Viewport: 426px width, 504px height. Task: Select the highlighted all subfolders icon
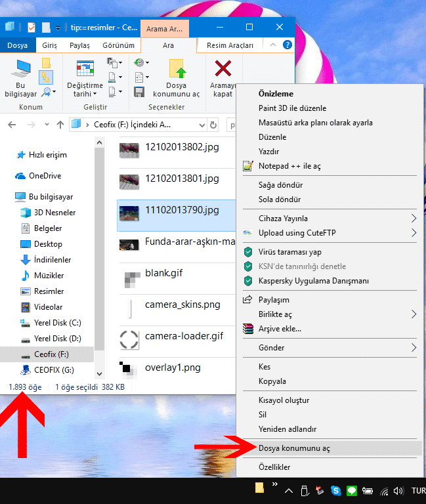click(x=46, y=77)
